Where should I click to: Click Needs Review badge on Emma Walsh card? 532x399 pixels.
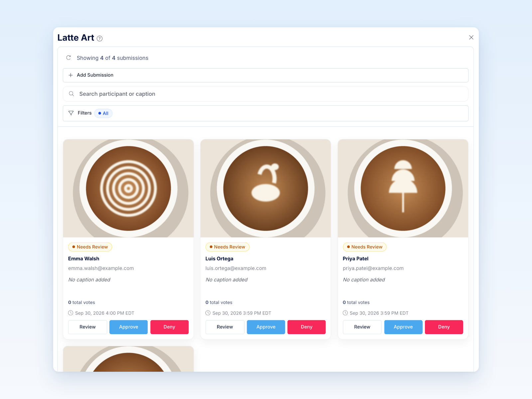[x=90, y=247]
